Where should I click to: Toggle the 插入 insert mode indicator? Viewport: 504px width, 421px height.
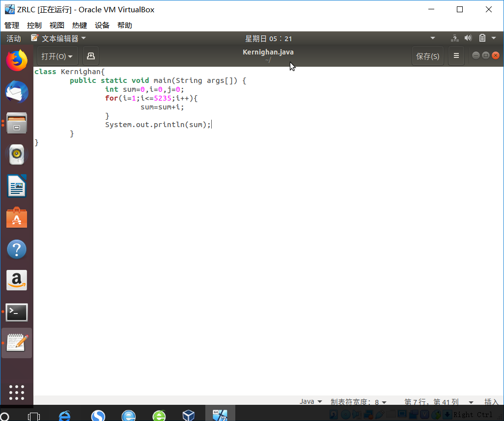pos(491,402)
